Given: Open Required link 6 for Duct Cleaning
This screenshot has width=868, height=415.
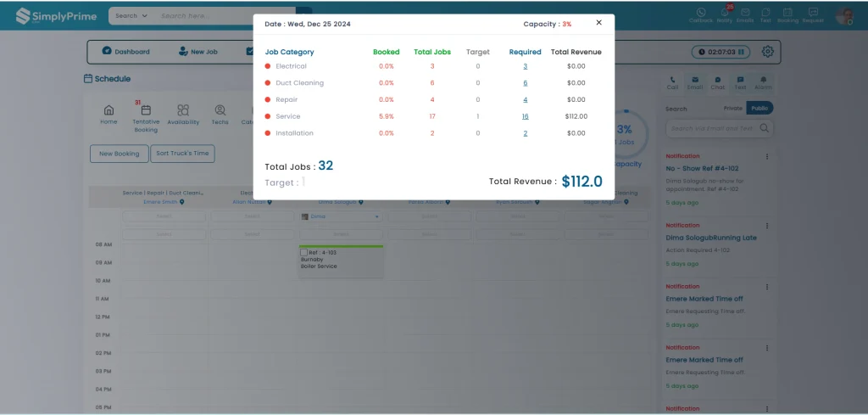Looking at the screenshot, I should 526,83.
